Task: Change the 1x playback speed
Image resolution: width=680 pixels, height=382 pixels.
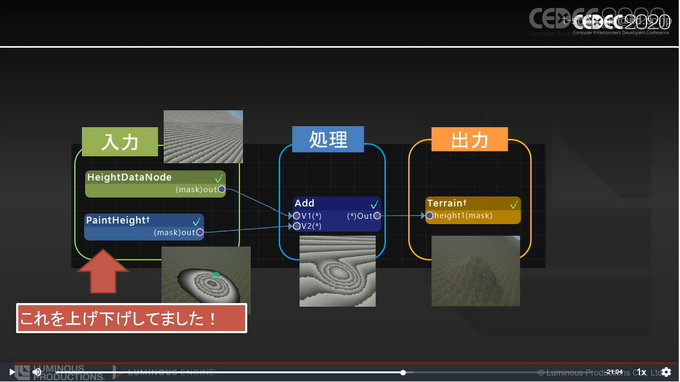Action: pyautogui.click(x=641, y=372)
